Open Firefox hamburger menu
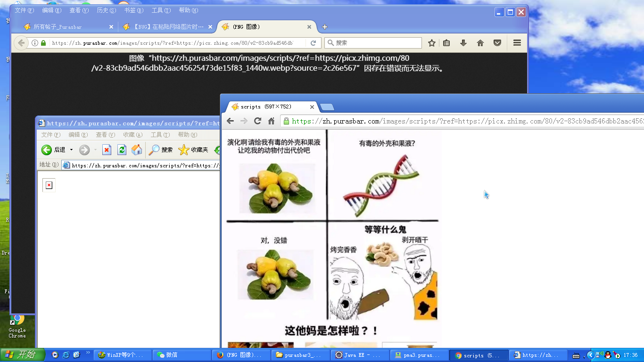Screen dimensions: 644x362 [x=517, y=43]
